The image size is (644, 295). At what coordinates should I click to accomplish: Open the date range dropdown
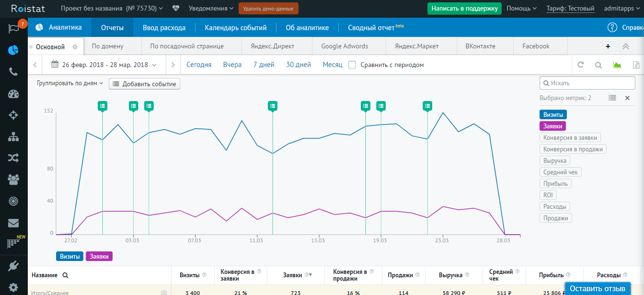[104, 65]
